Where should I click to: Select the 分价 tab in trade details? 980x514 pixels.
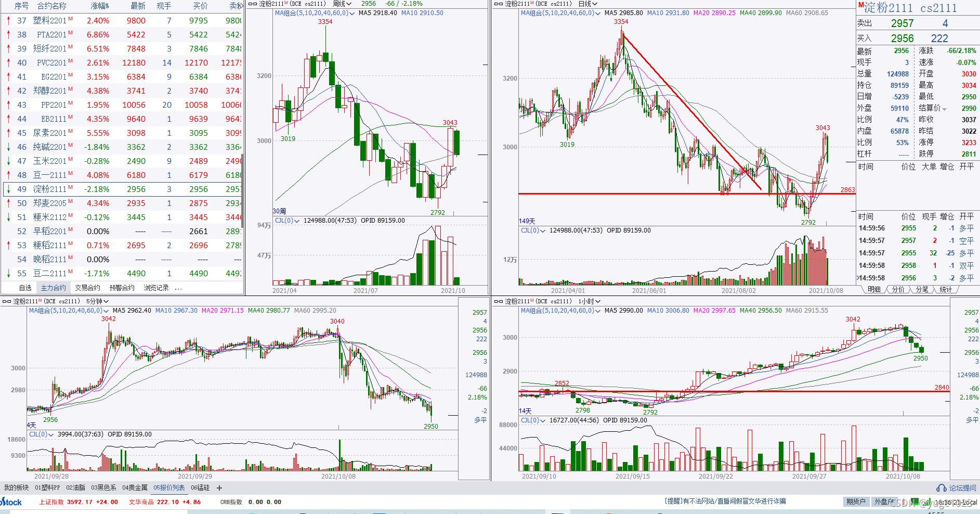(x=898, y=290)
